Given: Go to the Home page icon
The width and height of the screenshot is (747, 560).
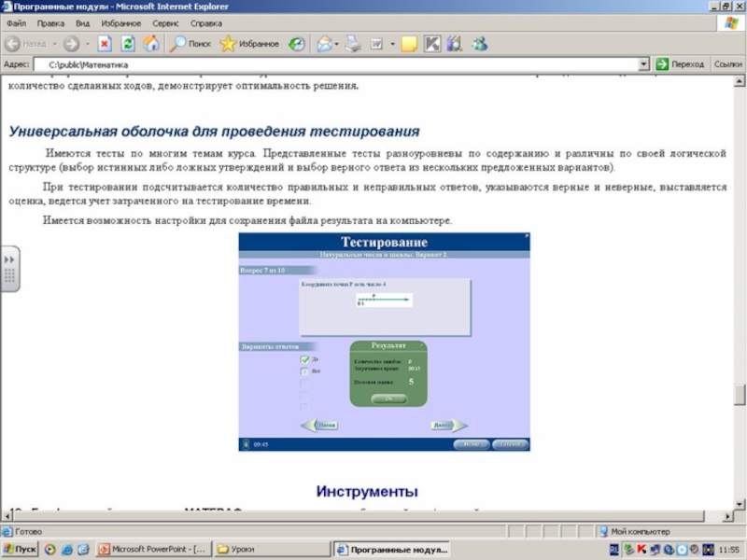Looking at the screenshot, I should (x=150, y=43).
